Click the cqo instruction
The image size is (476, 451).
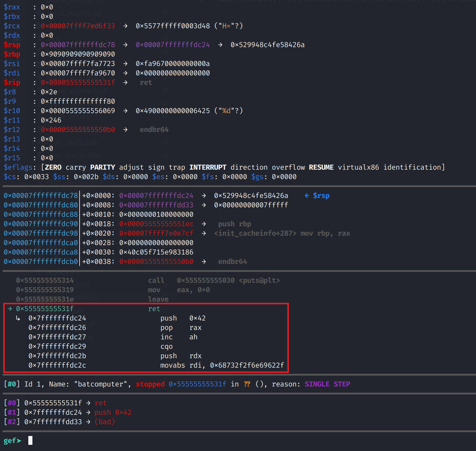(167, 346)
